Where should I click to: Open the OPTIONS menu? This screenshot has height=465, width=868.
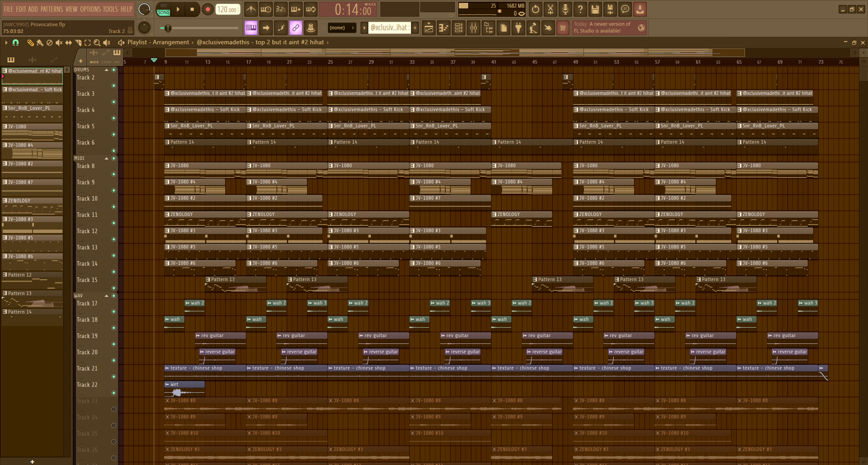[90, 9]
